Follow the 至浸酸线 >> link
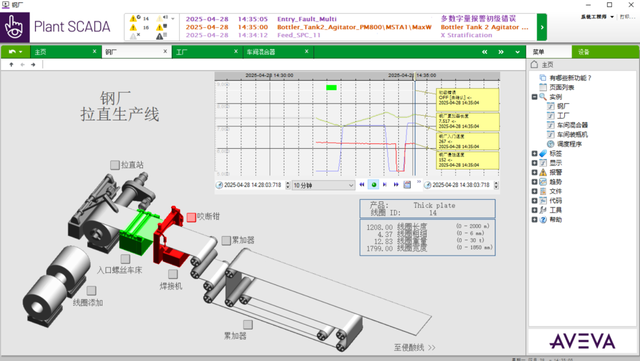The height and width of the screenshot is (361, 640). click(x=415, y=348)
